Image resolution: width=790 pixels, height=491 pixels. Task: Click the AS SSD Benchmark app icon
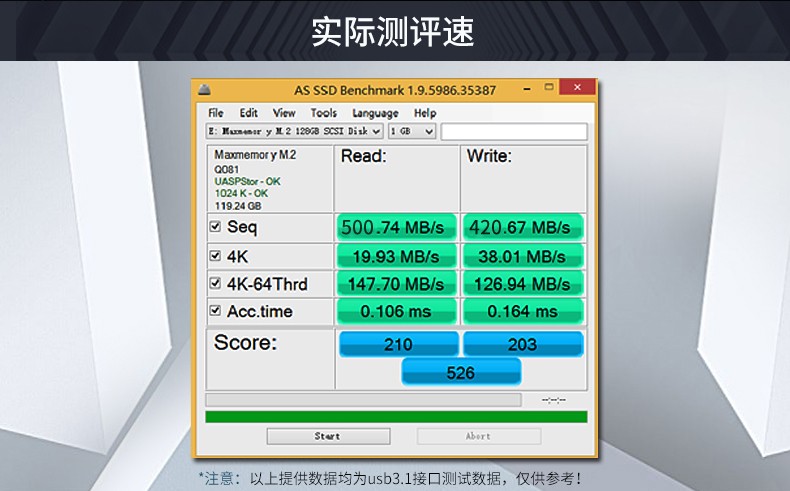pos(204,90)
